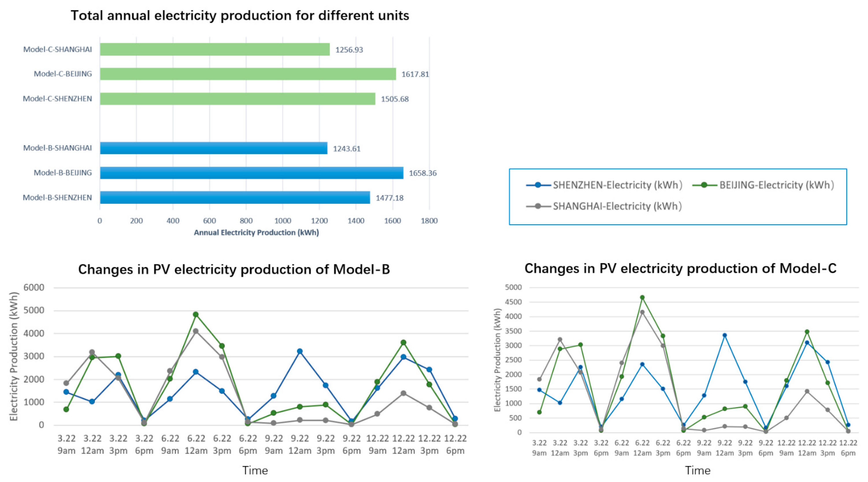
Task: Click the 1658.36 data label
Action: click(x=422, y=173)
